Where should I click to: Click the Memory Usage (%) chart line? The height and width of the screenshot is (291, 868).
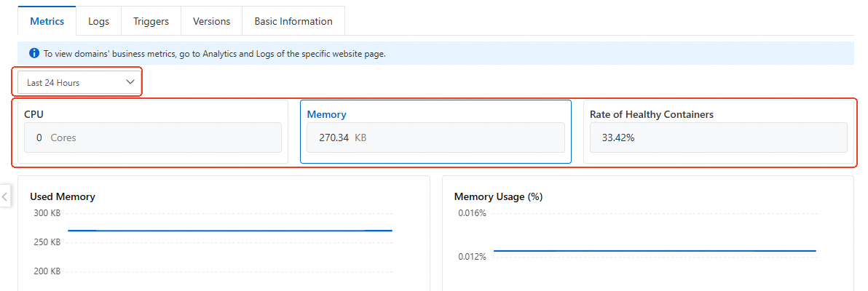[x=654, y=251]
